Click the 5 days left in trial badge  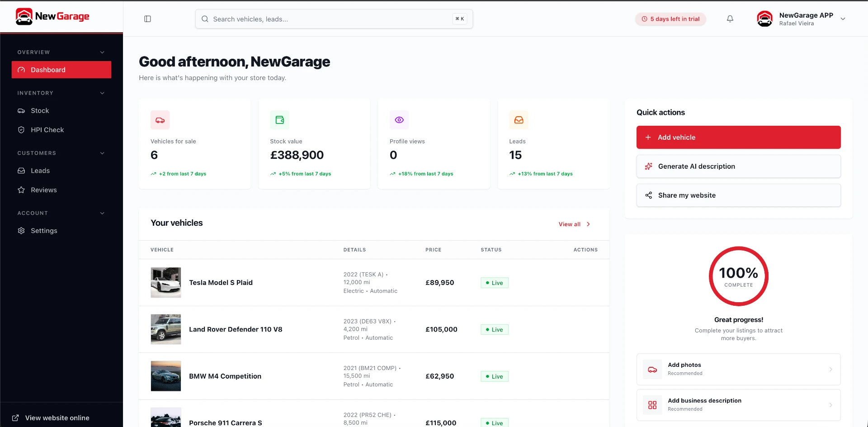[x=670, y=19]
